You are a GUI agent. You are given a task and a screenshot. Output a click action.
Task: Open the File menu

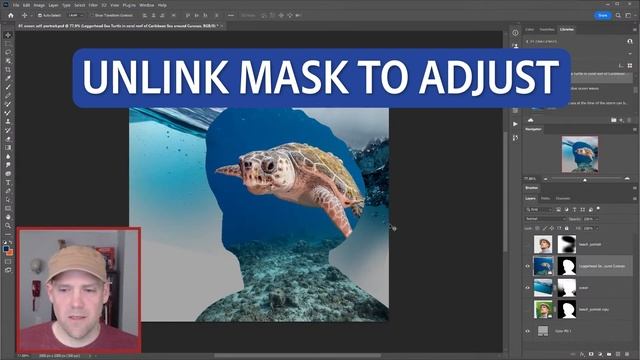[x=16, y=5]
